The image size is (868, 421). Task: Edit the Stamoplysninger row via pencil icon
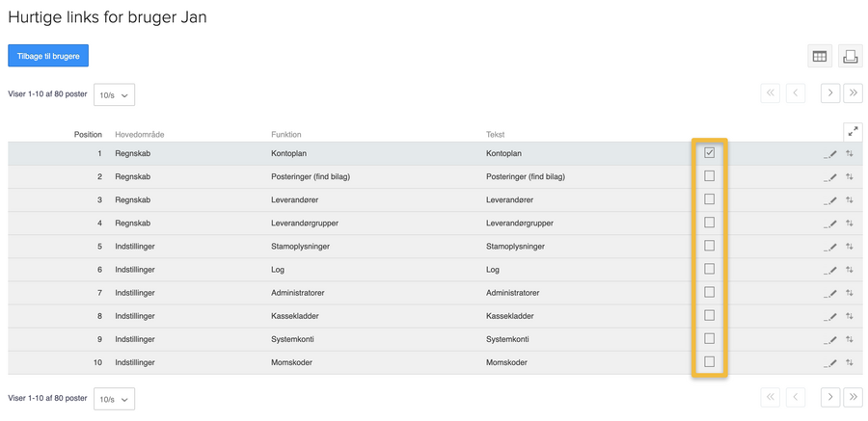click(x=829, y=247)
